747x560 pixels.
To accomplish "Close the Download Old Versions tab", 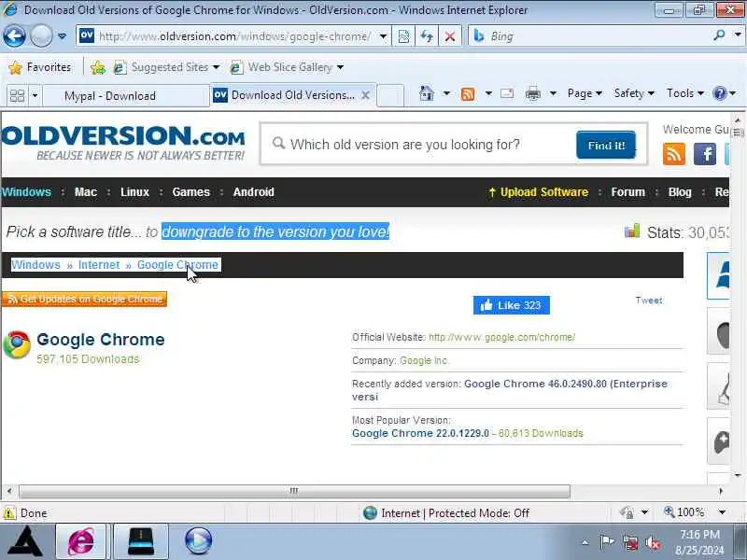I will [365, 95].
